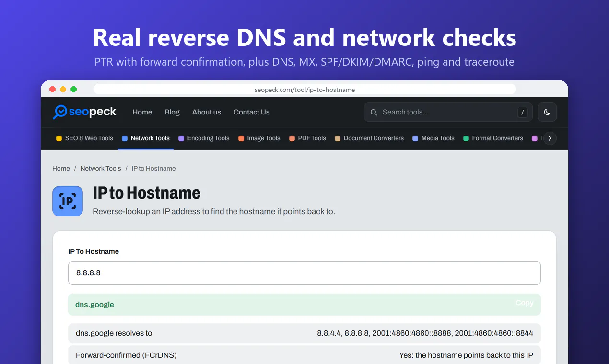Toggle dark mode with the moon icon
Viewport: 609px width, 364px height.
pos(547,112)
